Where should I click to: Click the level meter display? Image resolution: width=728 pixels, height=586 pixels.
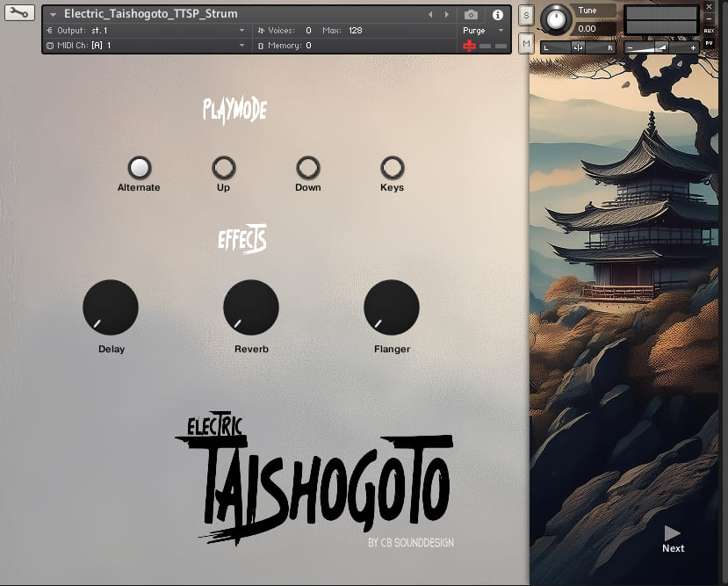point(661,20)
